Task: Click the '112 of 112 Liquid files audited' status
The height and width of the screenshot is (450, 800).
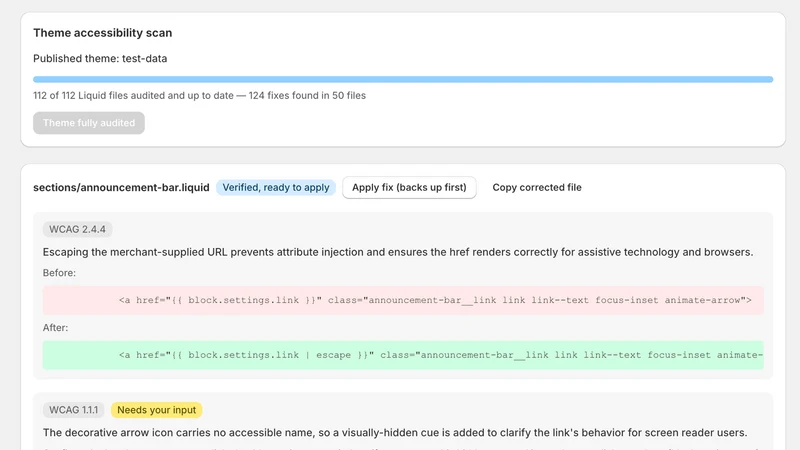Action: point(199,95)
